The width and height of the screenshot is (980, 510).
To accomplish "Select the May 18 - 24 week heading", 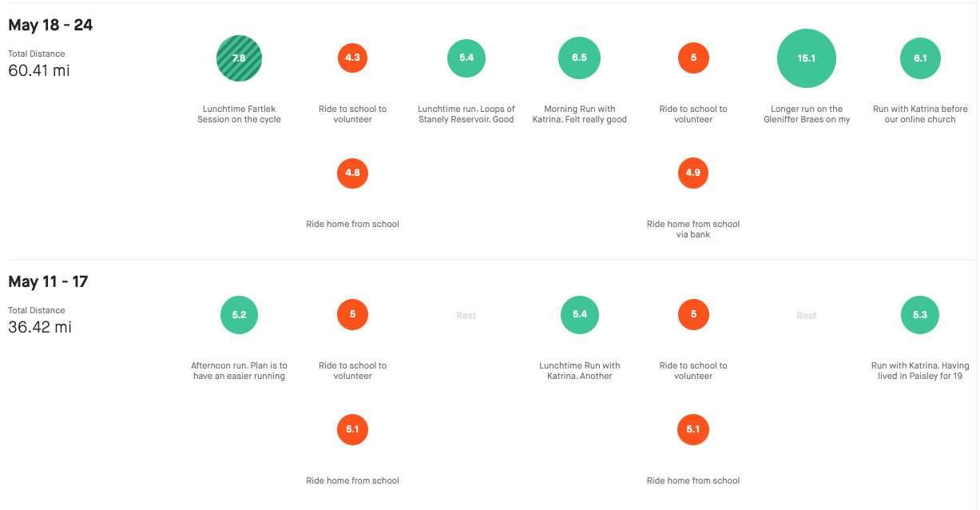I will click(50, 25).
